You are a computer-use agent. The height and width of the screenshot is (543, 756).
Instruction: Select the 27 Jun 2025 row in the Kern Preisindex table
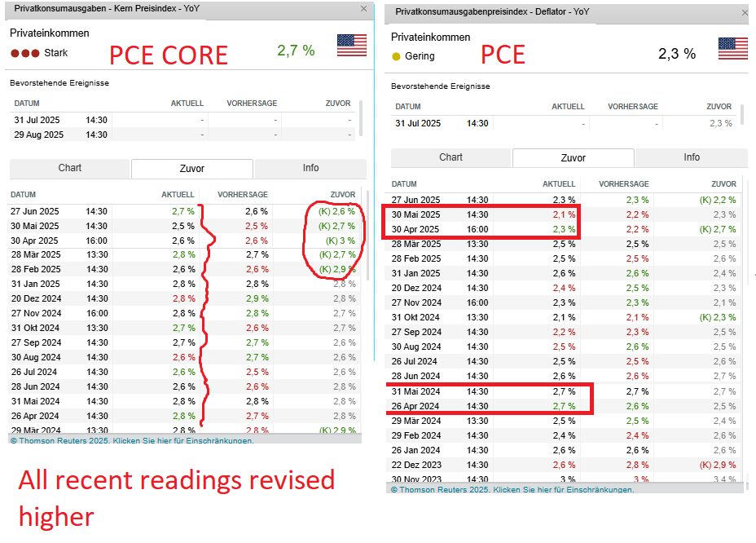click(185, 211)
